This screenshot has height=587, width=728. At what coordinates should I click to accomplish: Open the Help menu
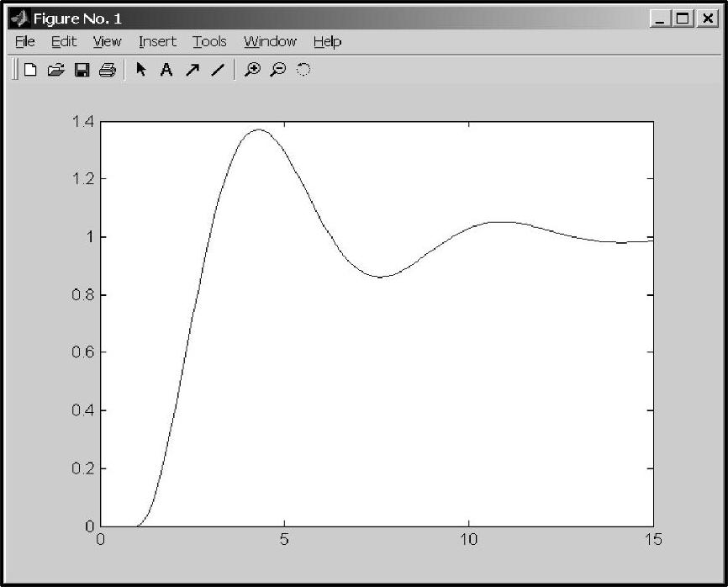click(x=327, y=42)
